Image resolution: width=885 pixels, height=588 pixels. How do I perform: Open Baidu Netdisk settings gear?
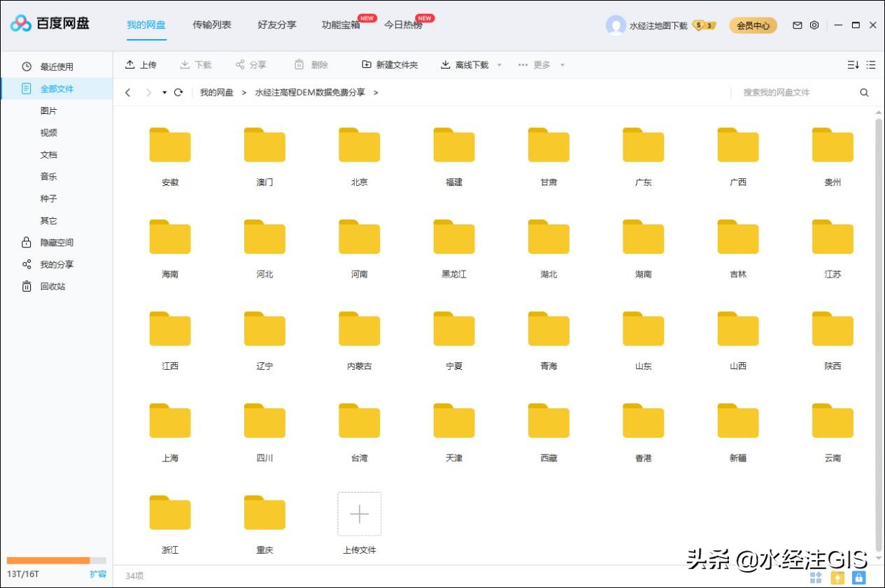(814, 24)
